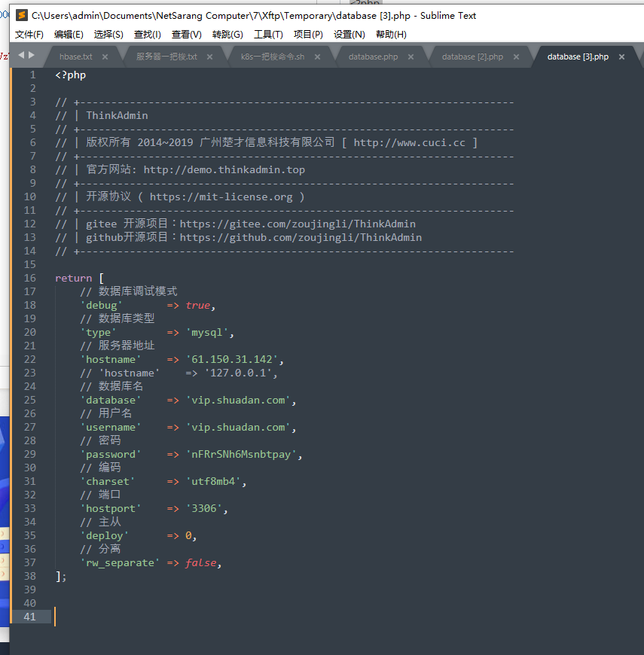Switch to the hbase.txt tab
The height and width of the screenshot is (655, 644).
[x=76, y=56]
